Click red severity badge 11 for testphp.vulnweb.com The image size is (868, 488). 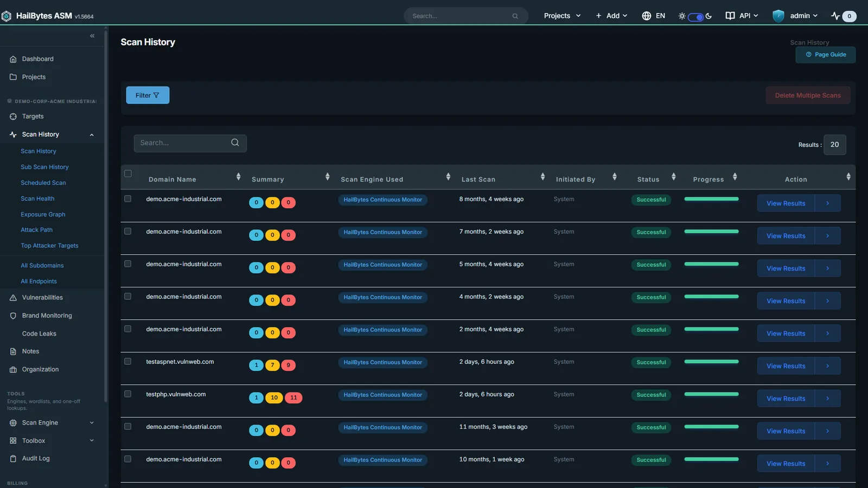pos(293,398)
